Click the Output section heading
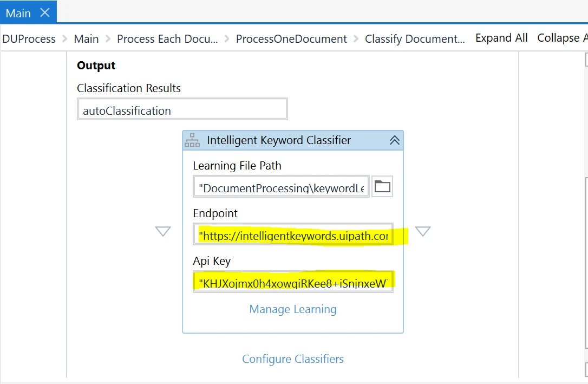588x384 pixels. (x=96, y=65)
